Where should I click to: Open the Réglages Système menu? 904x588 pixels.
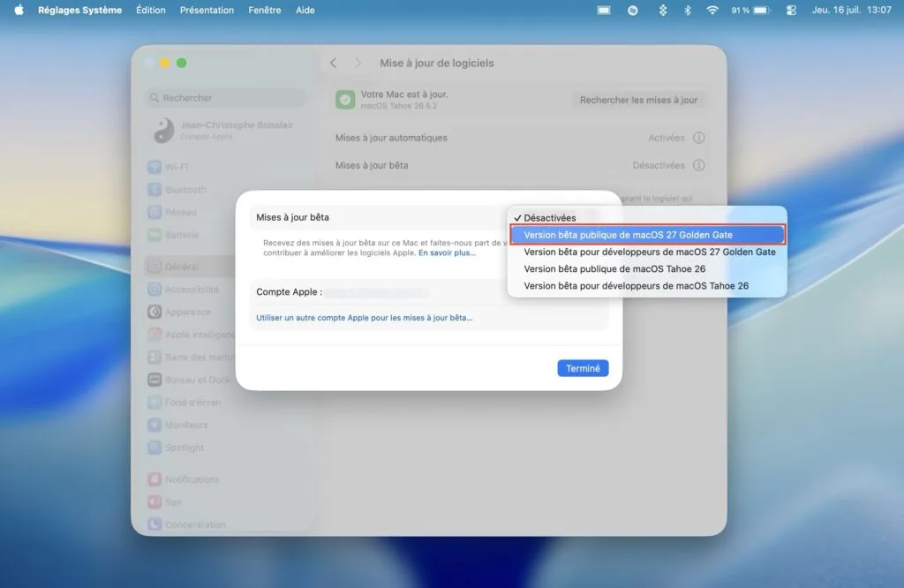click(80, 10)
